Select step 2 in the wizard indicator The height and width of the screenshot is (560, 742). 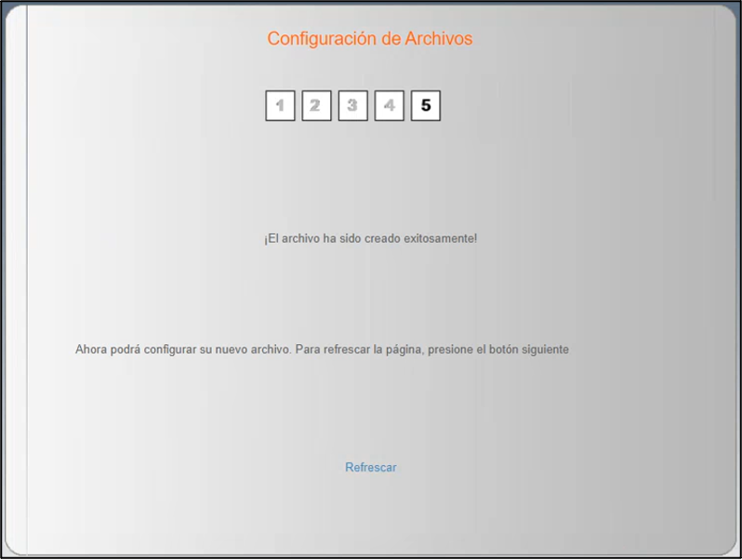[x=316, y=106]
